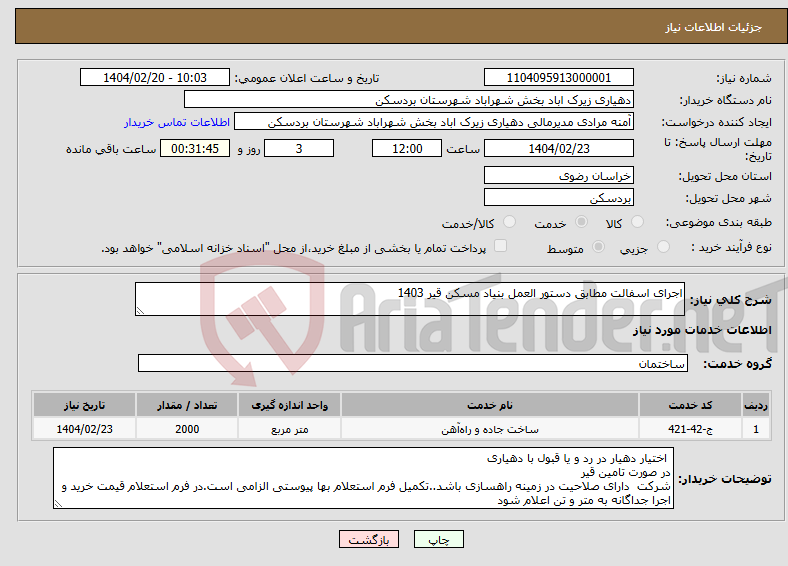Click service name cell ساخت جاده و راه‌آهن
The image size is (788, 566).
pos(489,429)
